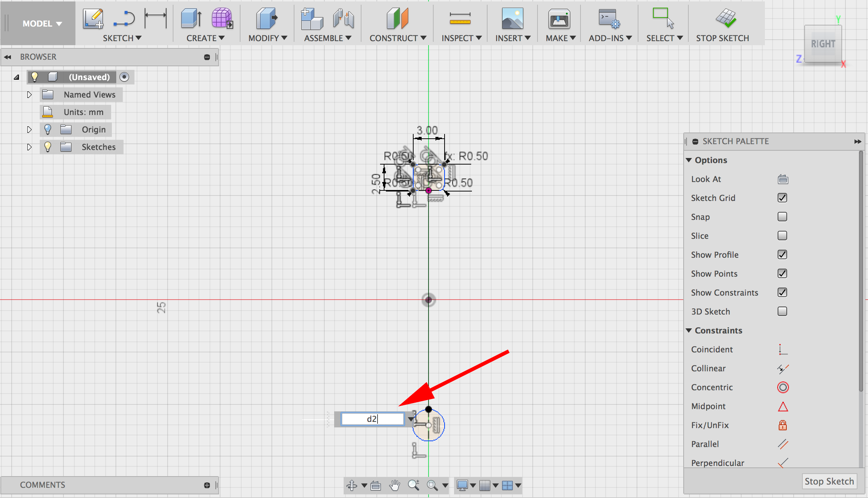
Task: Toggle the Show Points checkbox
Action: [x=782, y=273]
